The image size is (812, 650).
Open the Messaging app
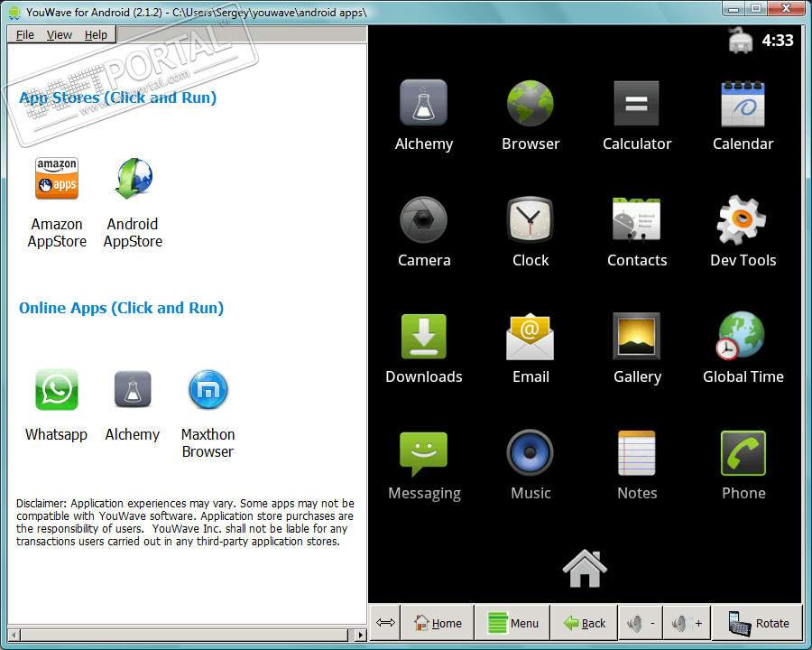[424, 453]
